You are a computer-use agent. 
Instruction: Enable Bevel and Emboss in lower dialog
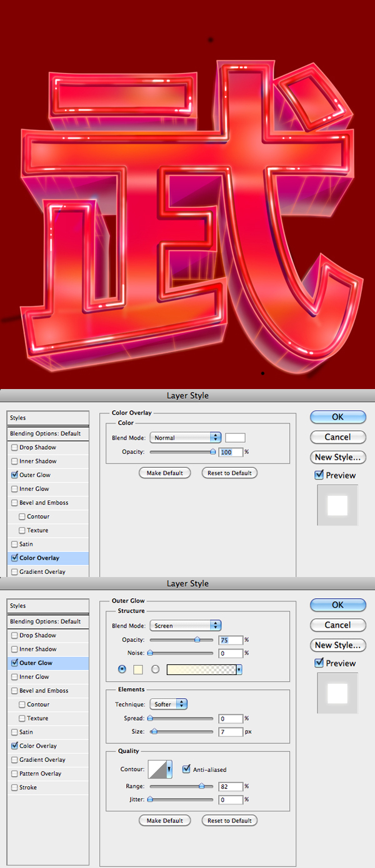tap(14, 691)
